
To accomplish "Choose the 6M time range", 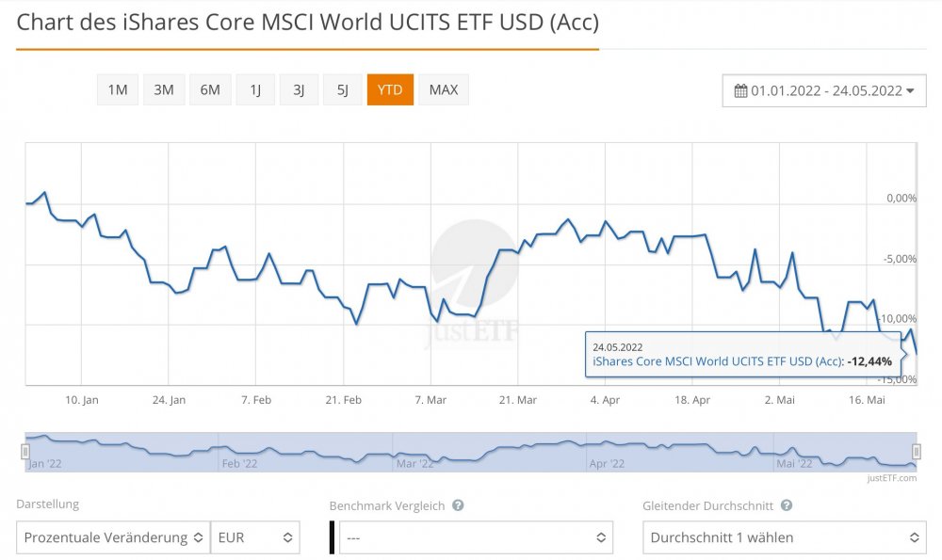I will [x=210, y=90].
